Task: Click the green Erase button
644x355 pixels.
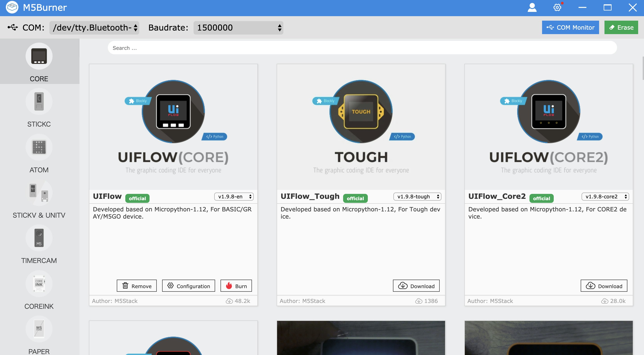Action: 621,27
